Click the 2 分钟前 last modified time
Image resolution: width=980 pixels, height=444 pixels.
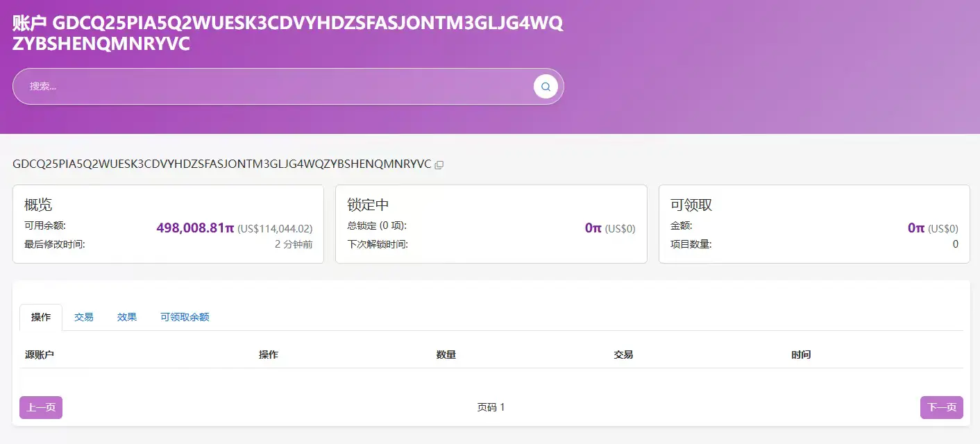point(294,244)
